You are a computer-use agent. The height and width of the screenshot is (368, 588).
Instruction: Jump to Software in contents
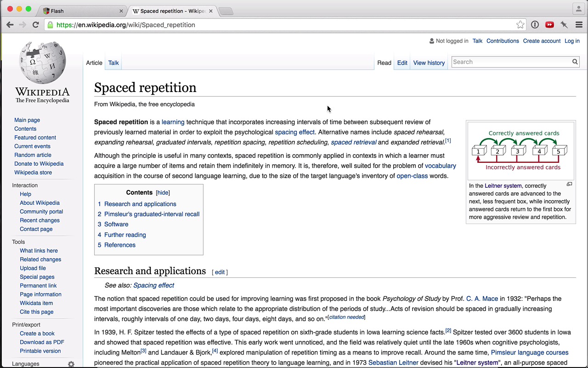pos(116,224)
